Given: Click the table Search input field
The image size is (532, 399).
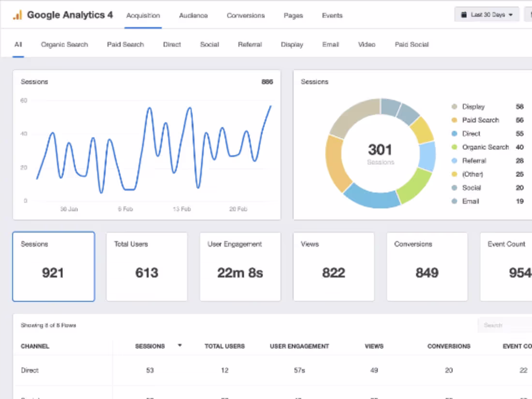Looking at the screenshot, I should [x=505, y=325].
